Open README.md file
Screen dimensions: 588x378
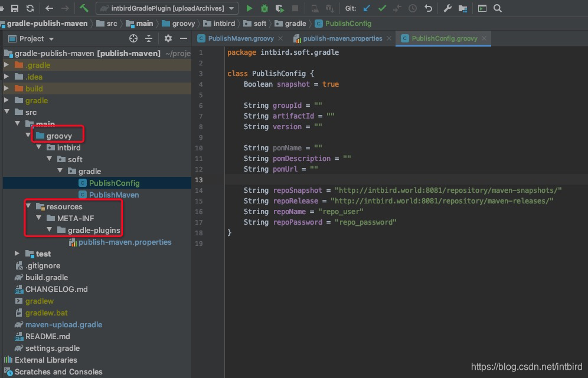[43, 336]
